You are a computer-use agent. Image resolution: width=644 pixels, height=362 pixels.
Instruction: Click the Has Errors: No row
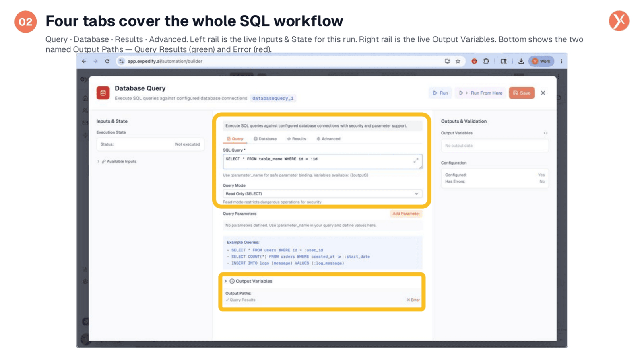[x=495, y=181]
